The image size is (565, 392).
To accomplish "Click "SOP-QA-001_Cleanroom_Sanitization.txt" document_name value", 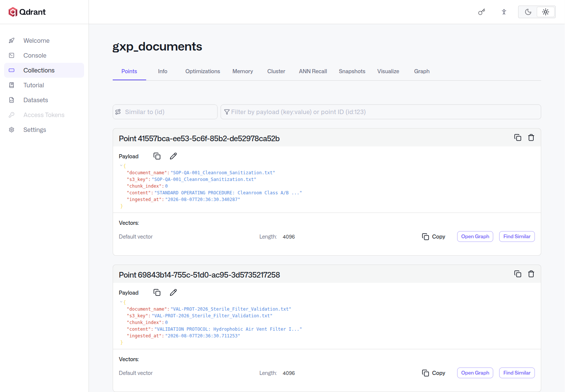I will (223, 173).
